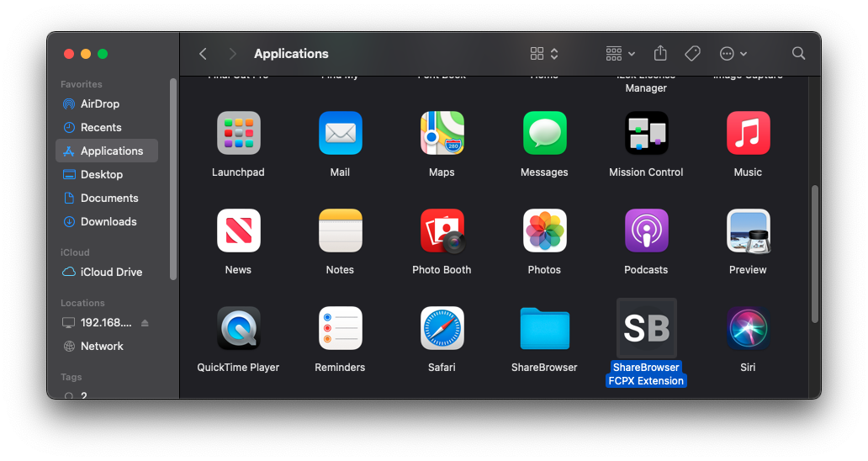868x461 pixels.
Task: Open iCloud Drive in the sidebar
Action: 107,272
